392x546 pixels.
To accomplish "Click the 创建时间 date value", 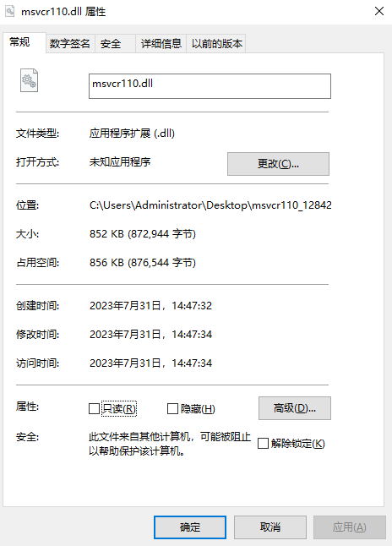I will point(150,306).
